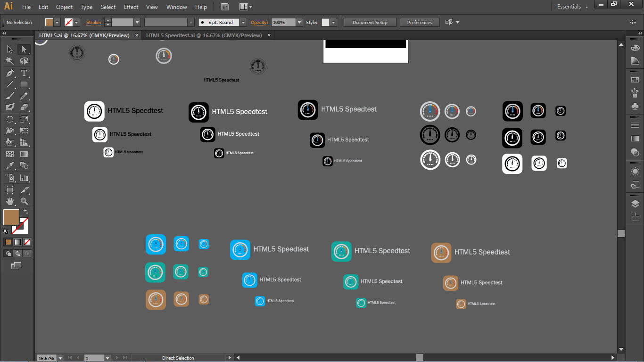Open the Essentials workspace switcher

pyautogui.click(x=573, y=7)
